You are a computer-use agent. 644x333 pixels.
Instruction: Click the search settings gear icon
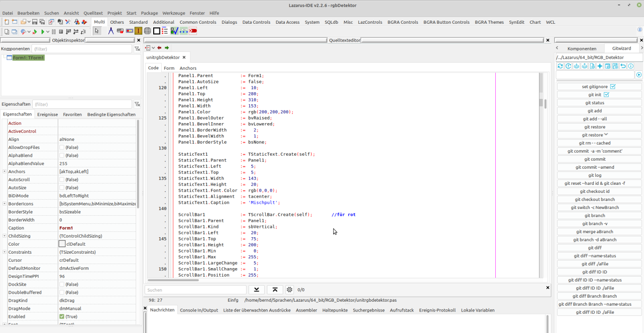pyautogui.click(x=290, y=290)
